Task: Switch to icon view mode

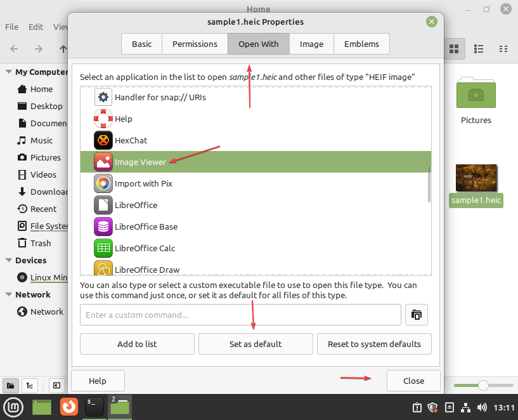Action: (454, 49)
